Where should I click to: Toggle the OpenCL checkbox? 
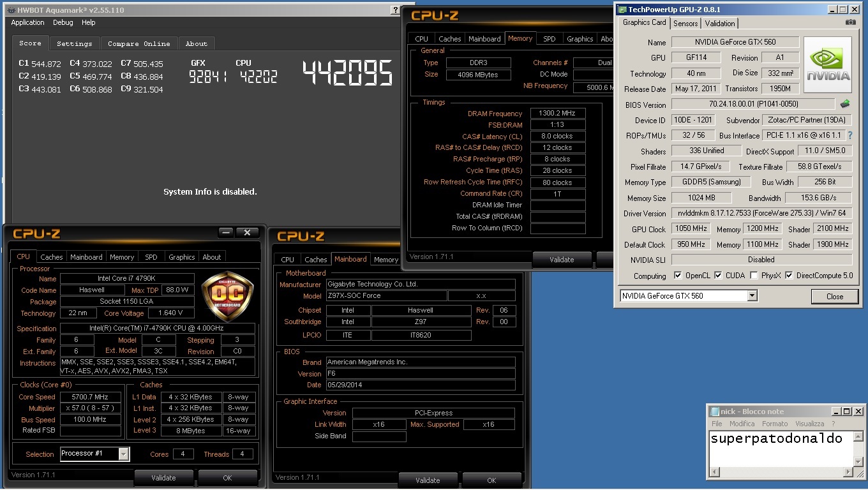(678, 276)
